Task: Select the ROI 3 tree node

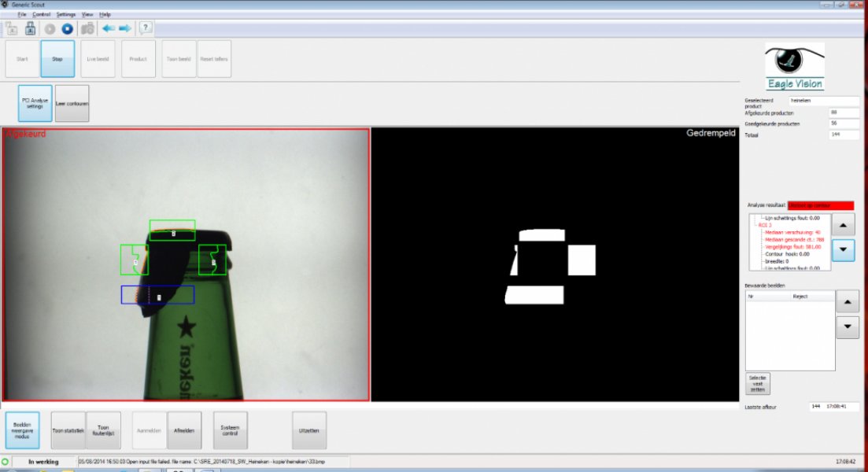Action: [764, 225]
